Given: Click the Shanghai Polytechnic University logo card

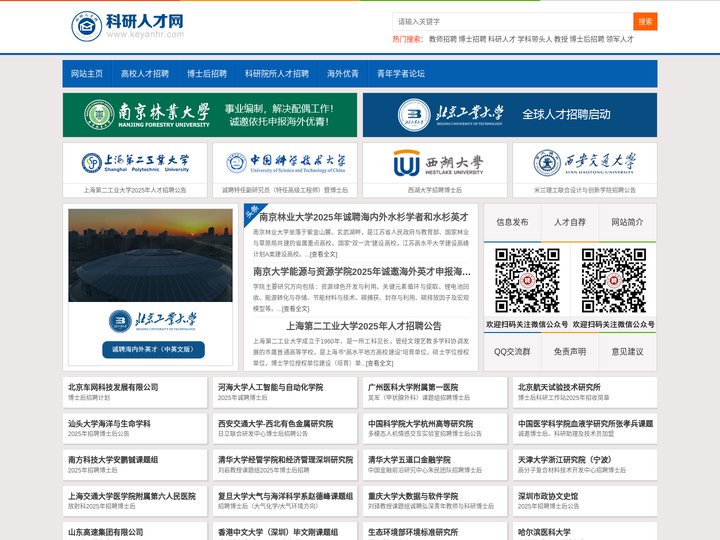Looking at the screenshot, I should (135, 163).
